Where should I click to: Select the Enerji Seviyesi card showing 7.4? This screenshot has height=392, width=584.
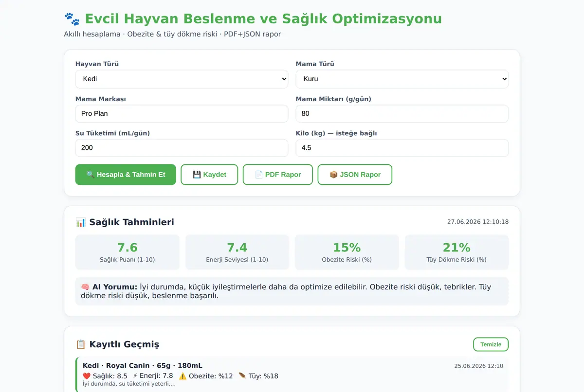pyautogui.click(x=237, y=252)
